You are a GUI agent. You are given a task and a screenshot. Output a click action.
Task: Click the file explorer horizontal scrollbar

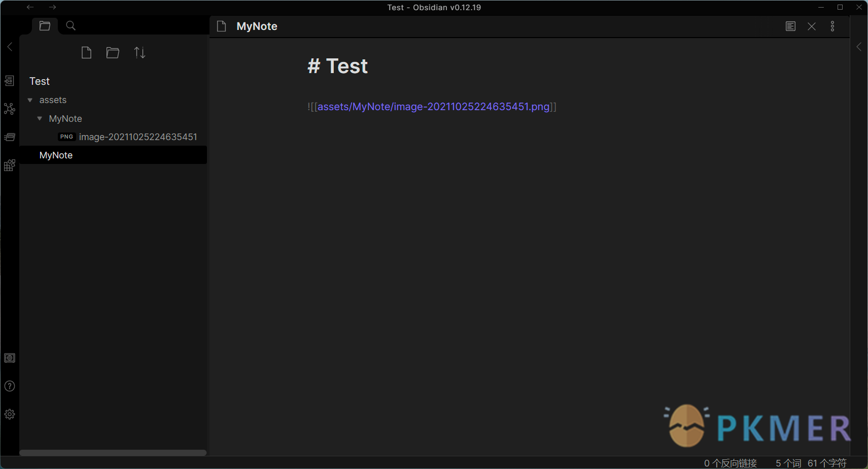coord(113,452)
